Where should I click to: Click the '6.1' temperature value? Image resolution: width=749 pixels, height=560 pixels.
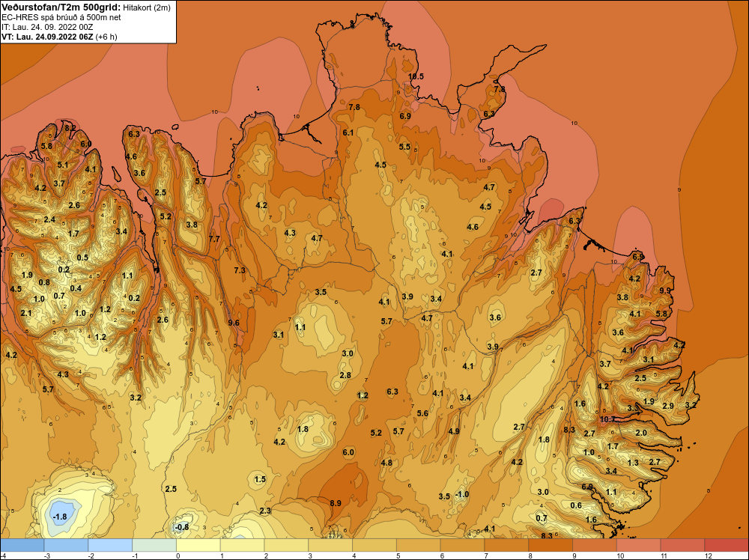348,133
